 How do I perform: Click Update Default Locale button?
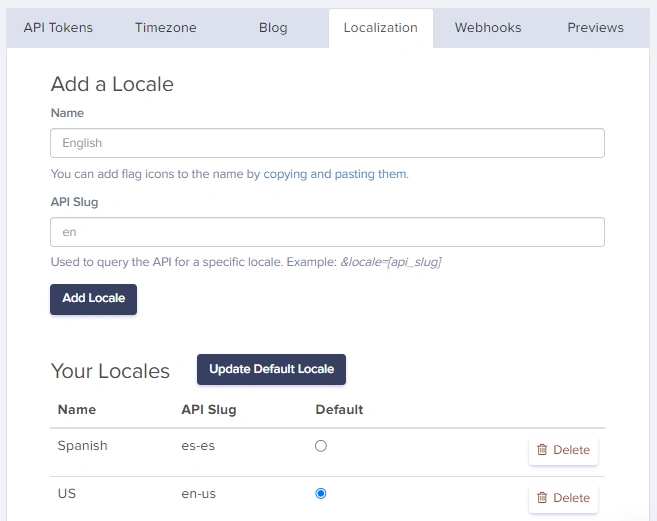[271, 369]
